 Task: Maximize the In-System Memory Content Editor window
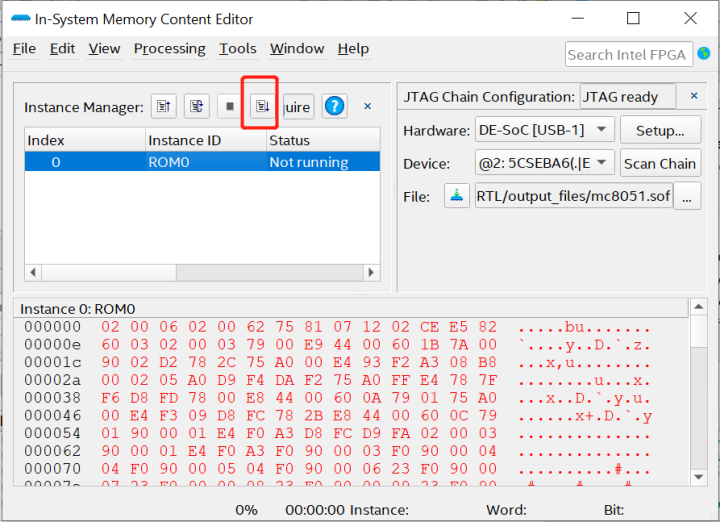coord(633,18)
